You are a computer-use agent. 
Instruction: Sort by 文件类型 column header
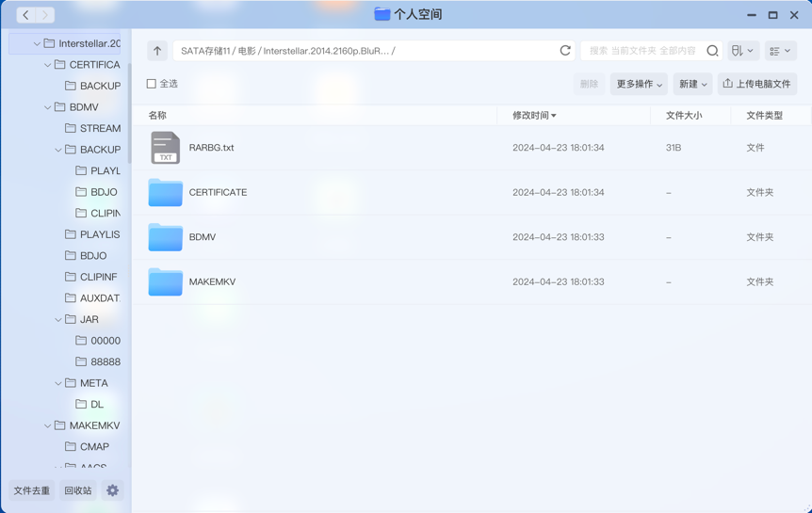click(764, 115)
